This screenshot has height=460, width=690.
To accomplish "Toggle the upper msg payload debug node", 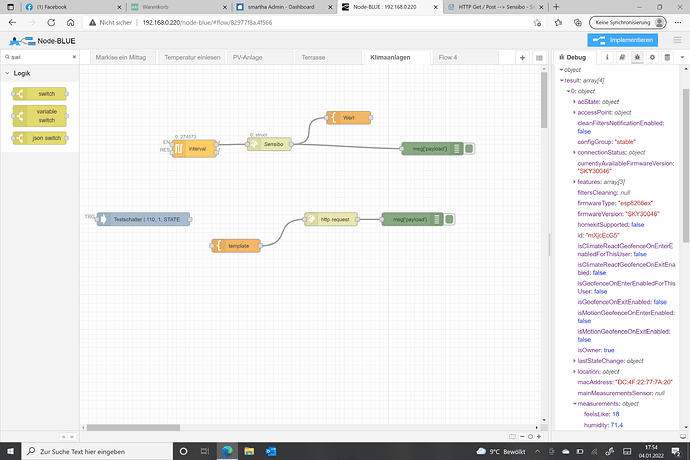I will click(469, 149).
